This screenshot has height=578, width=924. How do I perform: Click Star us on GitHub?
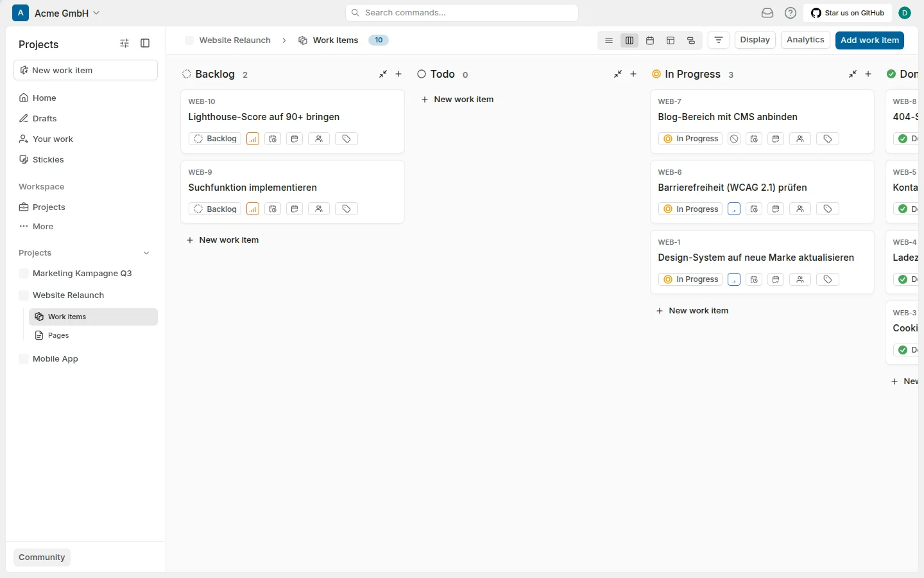click(848, 13)
